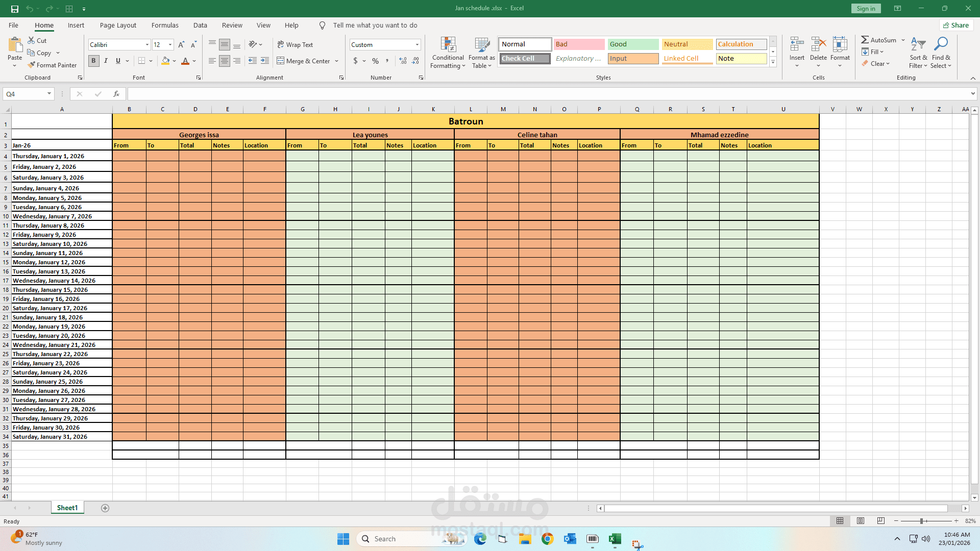Click the Format as Table icon

pos(481,53)
